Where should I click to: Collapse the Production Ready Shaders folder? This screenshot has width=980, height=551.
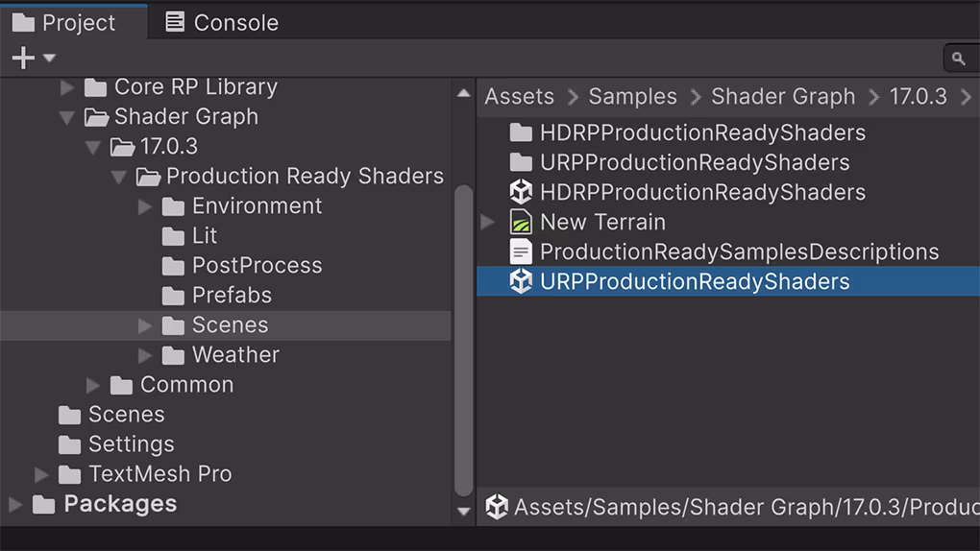pos(119,177)
